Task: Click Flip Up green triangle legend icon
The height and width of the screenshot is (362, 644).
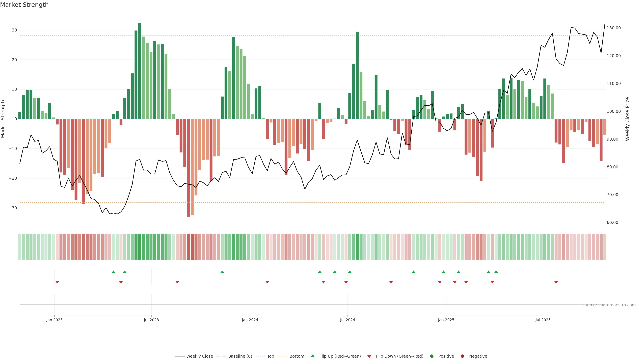Action: pyautogui.click(x=312, y=356)
